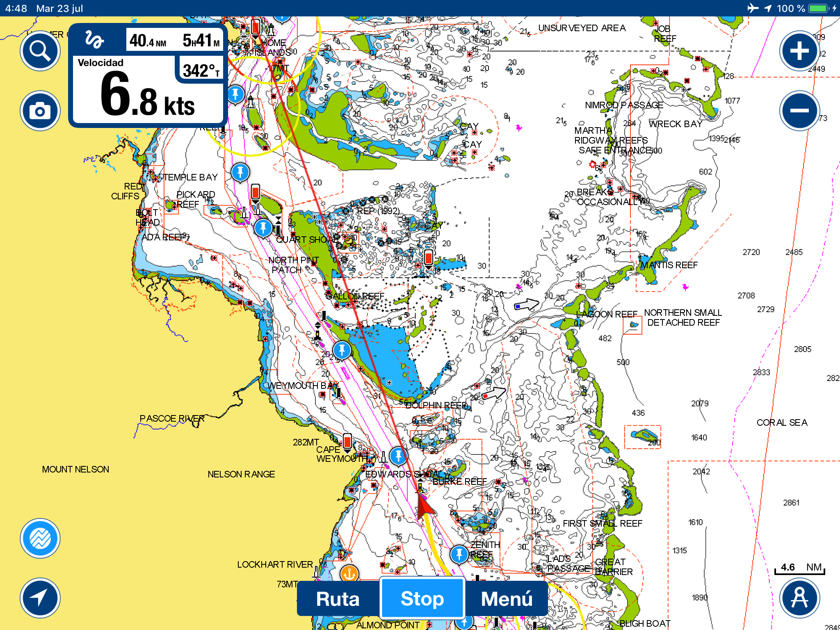
Task: Tap the WRECK BAY label
Action: (676, 124)
